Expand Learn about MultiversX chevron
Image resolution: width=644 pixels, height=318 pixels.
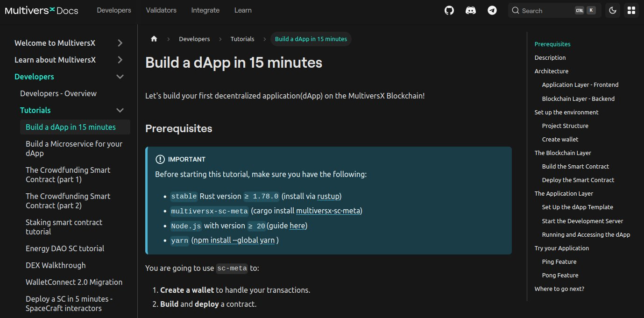pyautogui.click(x=120, y=60)
